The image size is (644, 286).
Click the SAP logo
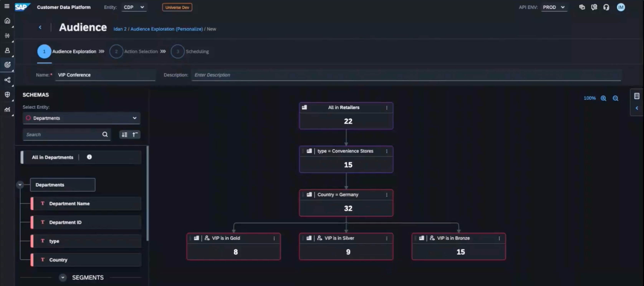pyautogui.click(x=22, y=7)
